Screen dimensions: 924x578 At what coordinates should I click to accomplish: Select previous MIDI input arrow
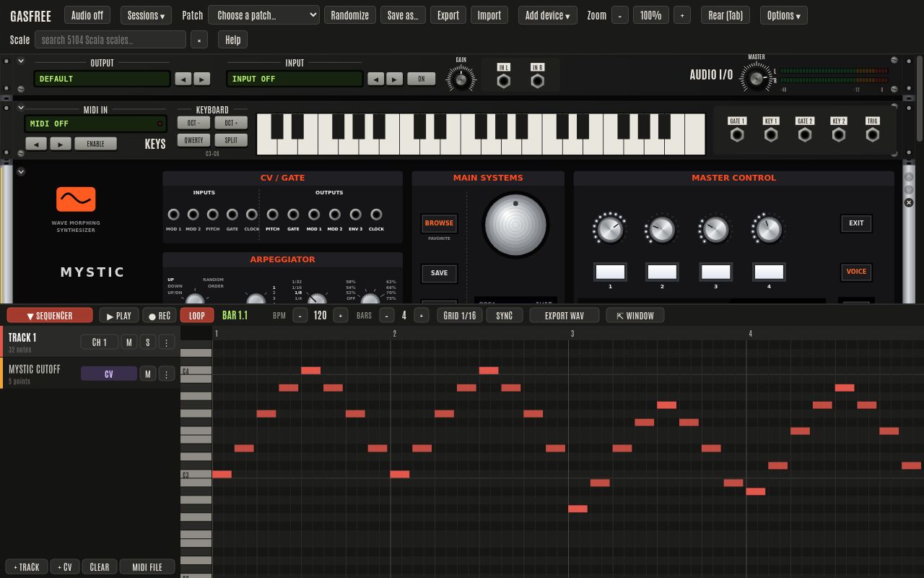coord(36,144)
